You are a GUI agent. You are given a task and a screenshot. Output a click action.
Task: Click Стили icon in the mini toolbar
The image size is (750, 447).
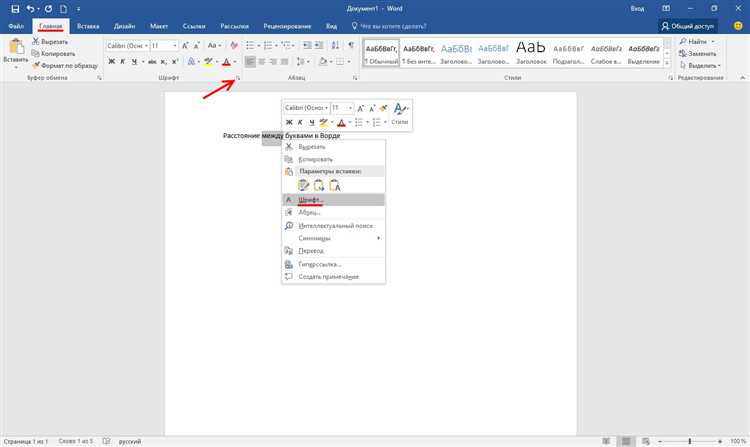pyautogui.click(x=399, y=114)
